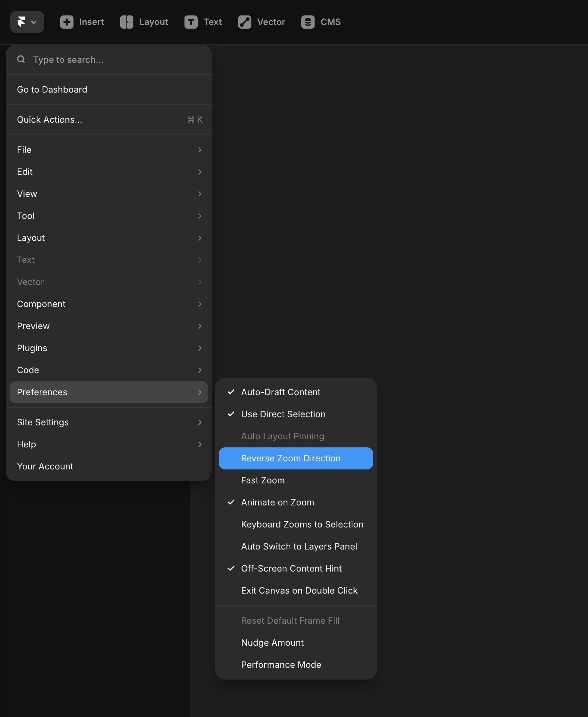Choose Nudge Amount preference
Viewport: 588px width, 717px height.
296,643
